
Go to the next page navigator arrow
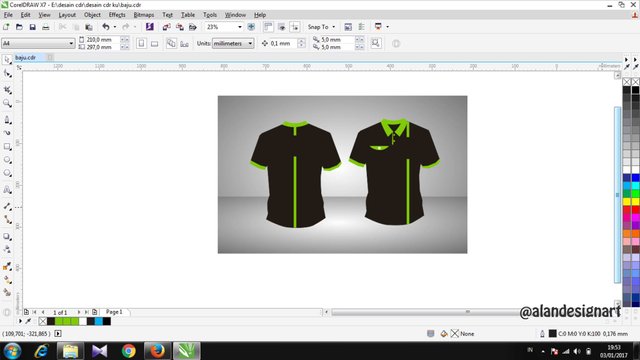tap(78, 312)
